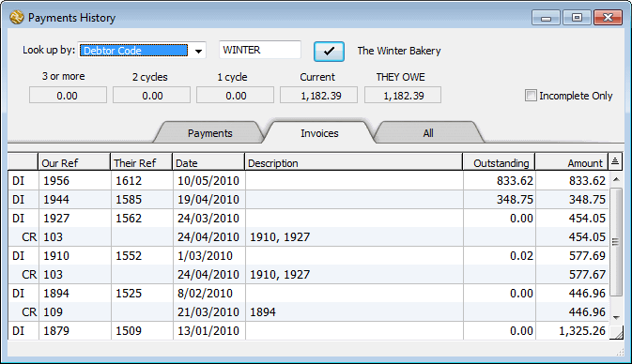Viewport: 632px width, 364px height.
Task: Select invoice row Our Ref 1956
Action: [308, 180]
